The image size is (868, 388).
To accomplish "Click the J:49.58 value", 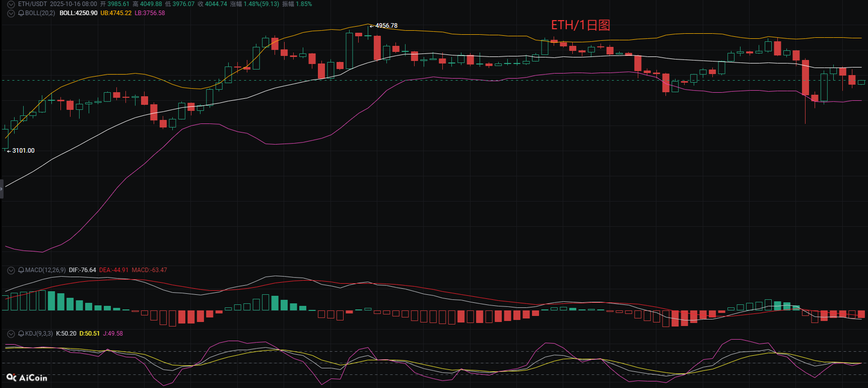I will pyautogui.click(x=113, y=334).
